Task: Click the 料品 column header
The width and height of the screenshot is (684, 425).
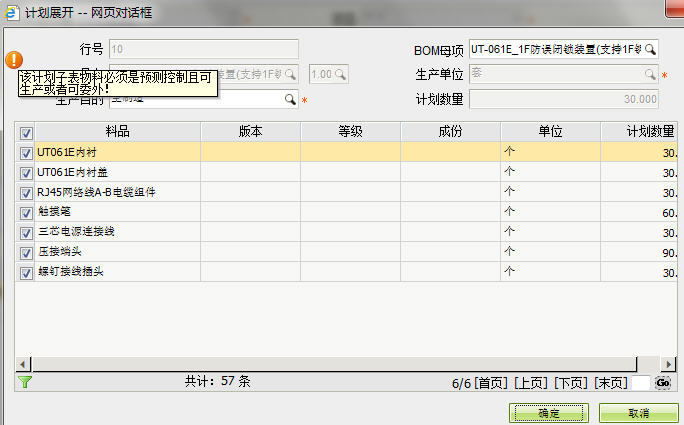Action: coord(118,132)
